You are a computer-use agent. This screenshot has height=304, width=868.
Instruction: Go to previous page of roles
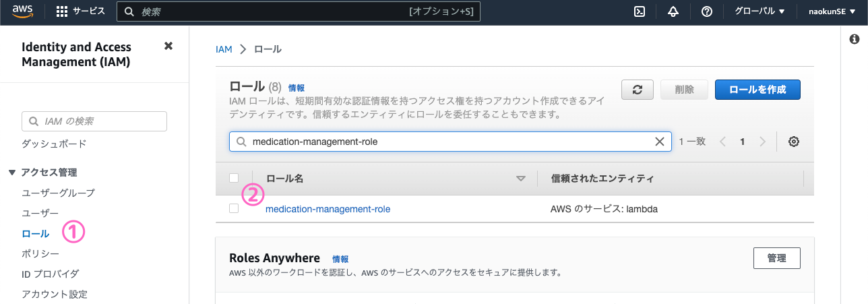[723, 142]
